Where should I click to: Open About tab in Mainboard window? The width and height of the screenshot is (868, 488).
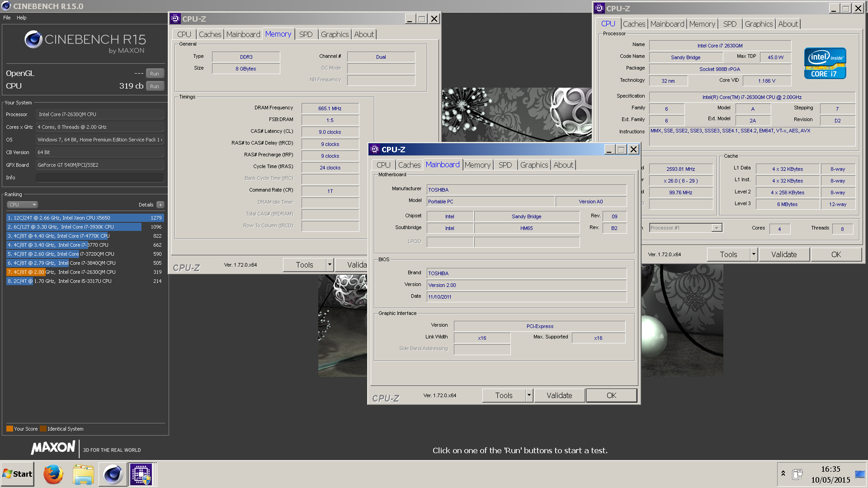coord(563,165)
